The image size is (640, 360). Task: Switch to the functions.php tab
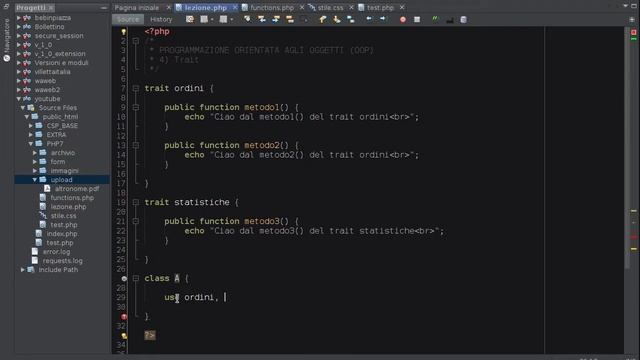click(272, 7)
